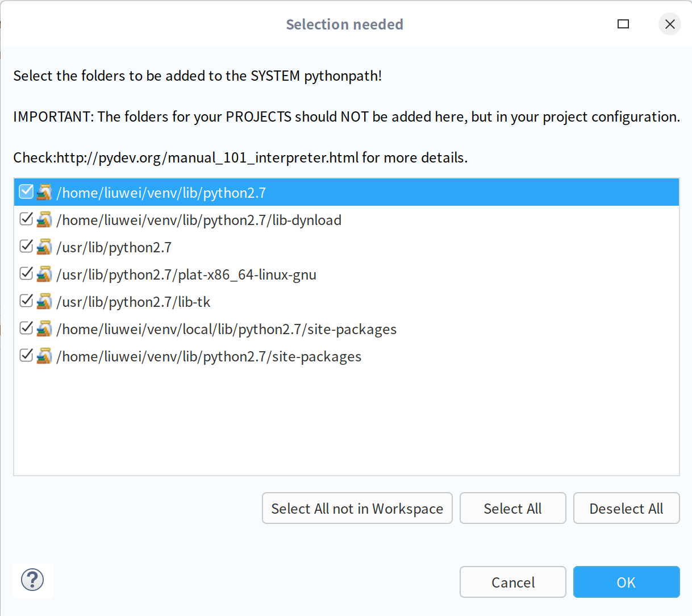The height and width of the screenshot is (616, 692).
Task: Click the library icon beside /home/liuwei/venv/lib/python2.7
Action: click(44, 192)
